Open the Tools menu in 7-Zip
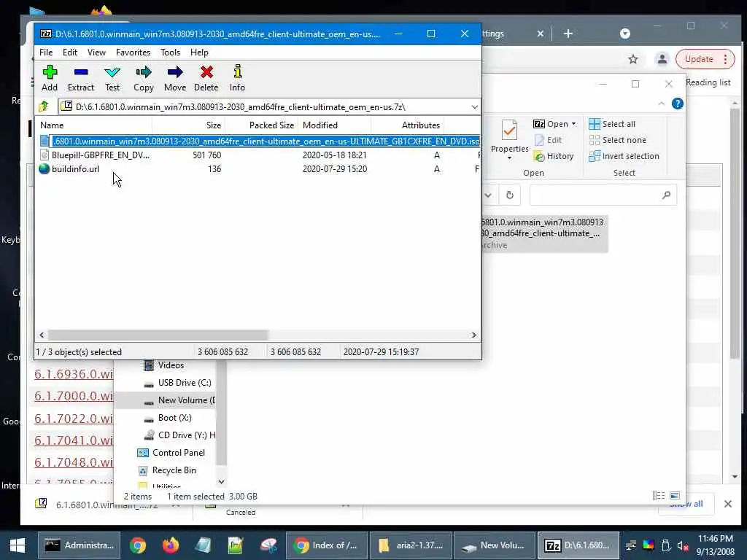 [170, 52]
